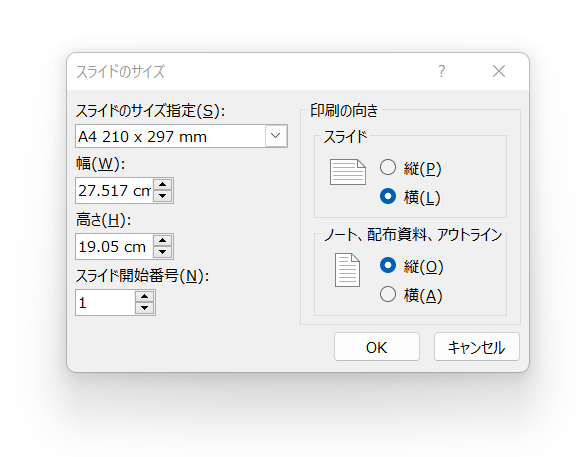Increase the slide start number
This screenshot has height=457, width=580.
tap(145, 297)
